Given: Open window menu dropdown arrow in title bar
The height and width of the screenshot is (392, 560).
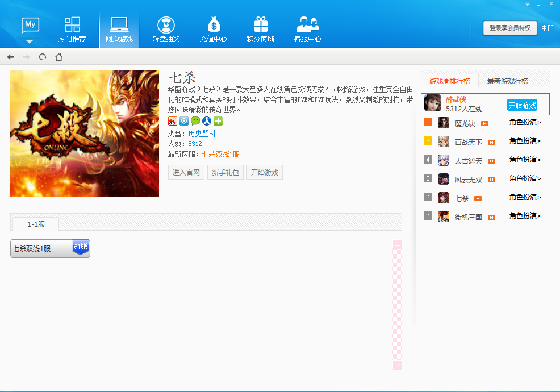Looking at the screenshot, I should point(528,4).
